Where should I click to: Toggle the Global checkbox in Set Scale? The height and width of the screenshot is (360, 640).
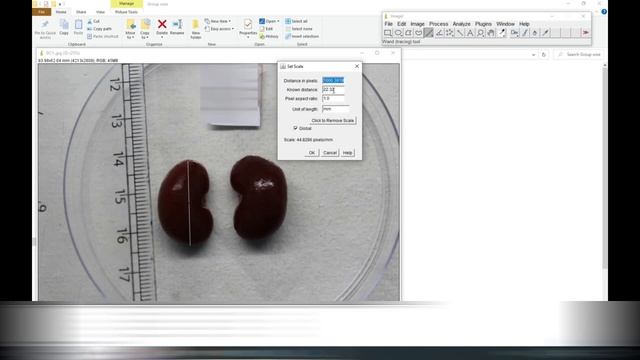pyautogui.click(x=295, y=128)
